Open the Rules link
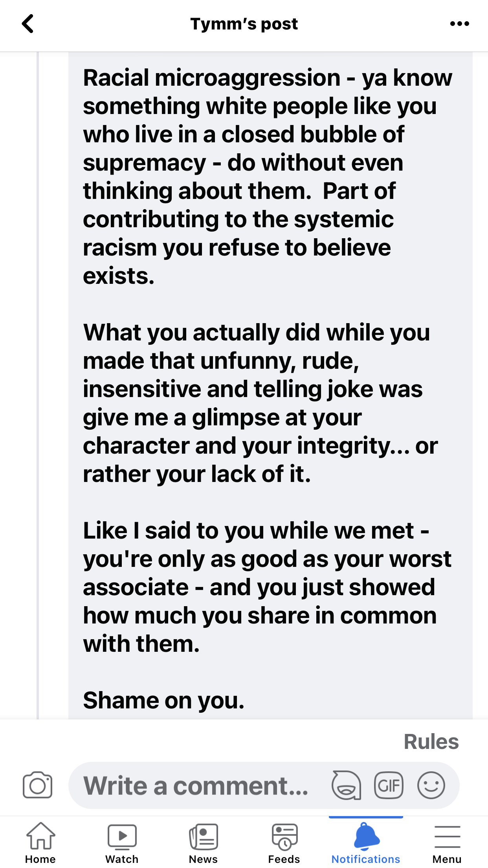This screenshot has height=868, width=488. (431, 742)
